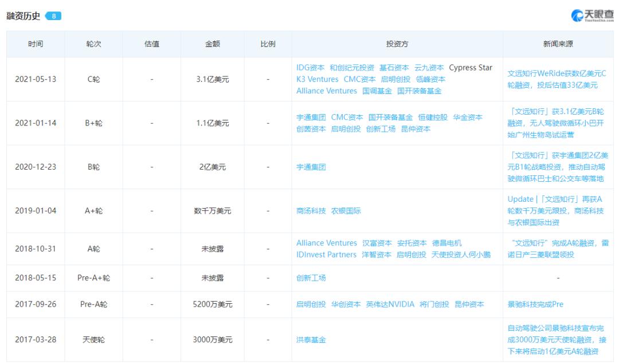Open news link starting with Update
This screenshot has width=619, height=364.
tap(555, 211)
